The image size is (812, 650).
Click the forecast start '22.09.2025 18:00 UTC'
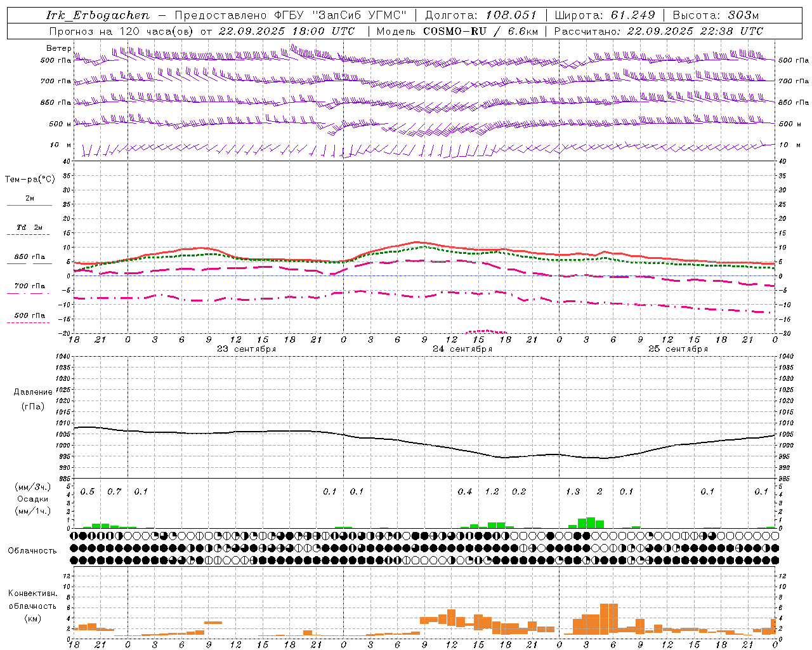(287, 31)
